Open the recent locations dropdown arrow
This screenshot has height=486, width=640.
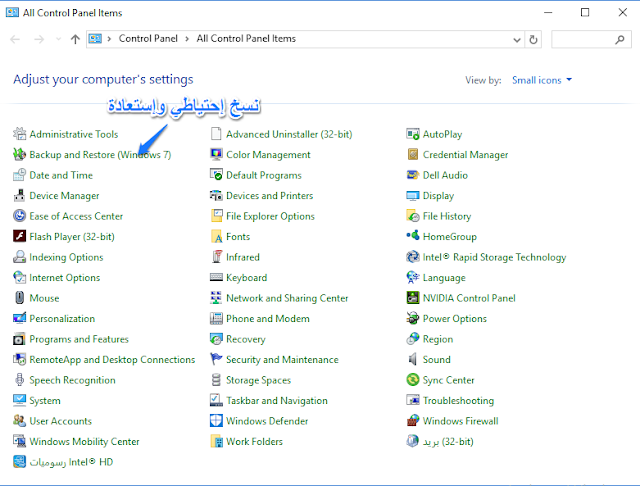58,39
